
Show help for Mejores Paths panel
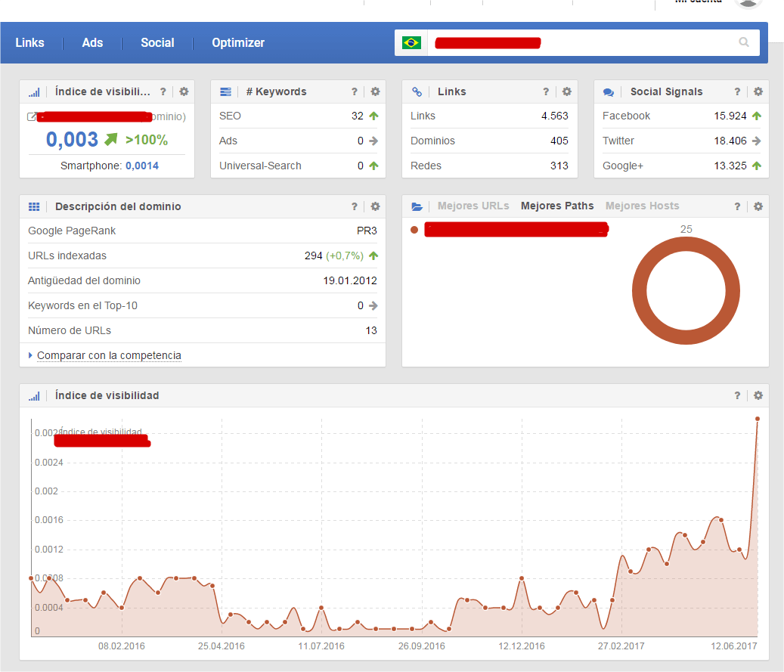click(737, 206)
